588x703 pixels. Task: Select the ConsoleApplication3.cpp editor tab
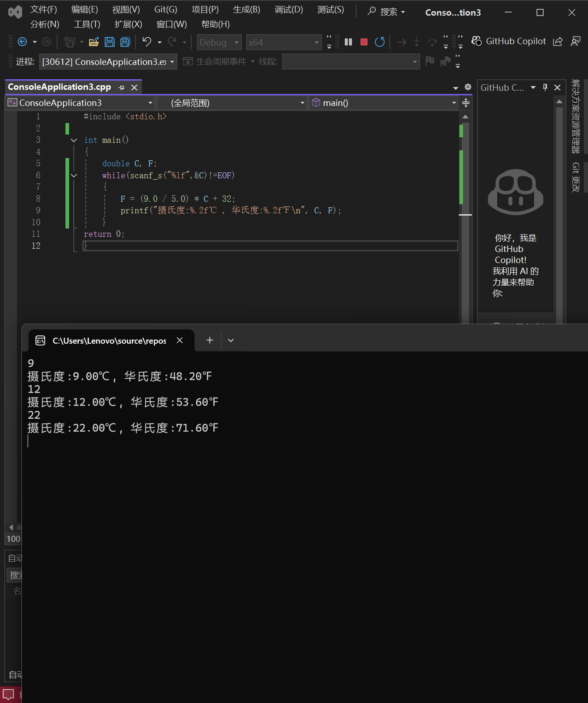click(x=59, y=87)
